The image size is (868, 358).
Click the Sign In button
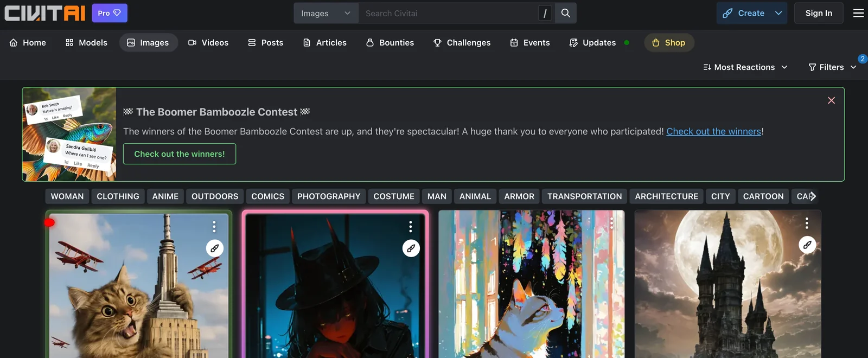tap(818, 13)
